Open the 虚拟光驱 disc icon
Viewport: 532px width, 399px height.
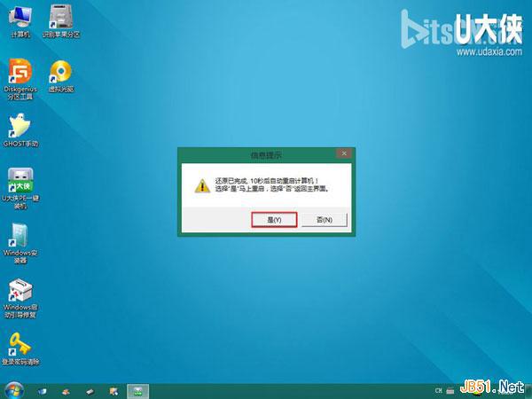pos(61,76)
